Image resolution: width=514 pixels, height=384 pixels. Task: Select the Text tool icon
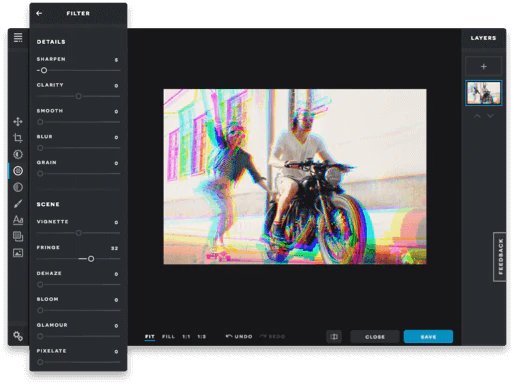18,220
